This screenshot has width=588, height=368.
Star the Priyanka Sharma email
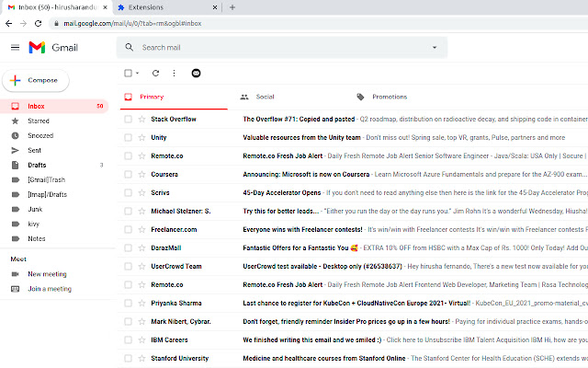[x=141, y=303]
